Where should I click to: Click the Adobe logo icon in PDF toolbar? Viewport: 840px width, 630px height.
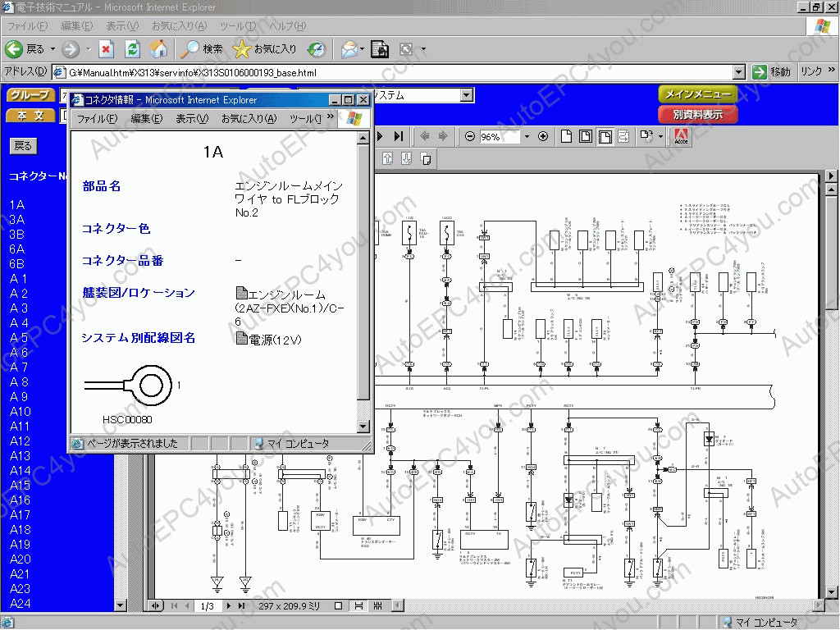680,137
